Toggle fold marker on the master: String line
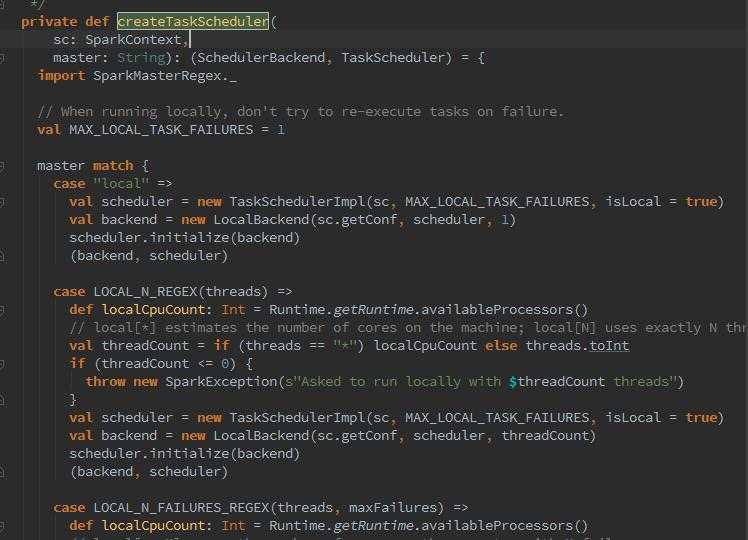 (2, 58)
